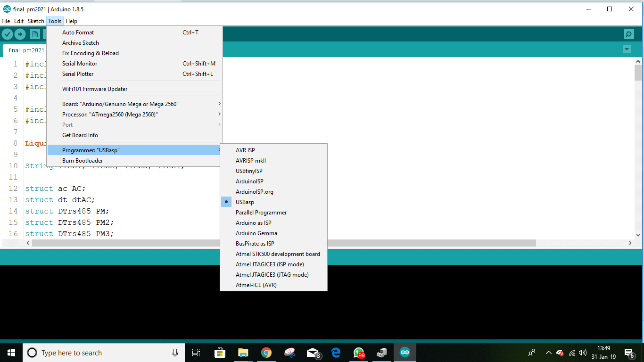The image size is (644, 362).
Task: Launch WiFi101 Firmware Updater
Action: pos(134,89)
